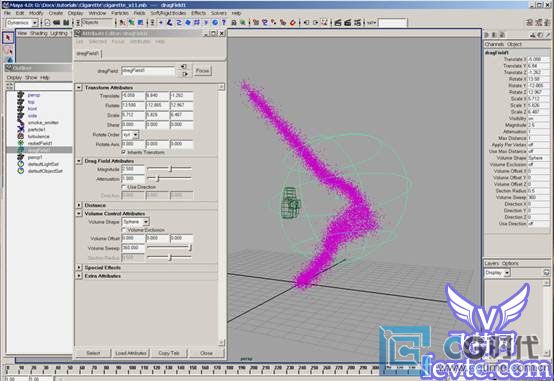Expand the Extra Attributes section
The width and height of the screenshot is (554, 381).
(x=79, y=276)
